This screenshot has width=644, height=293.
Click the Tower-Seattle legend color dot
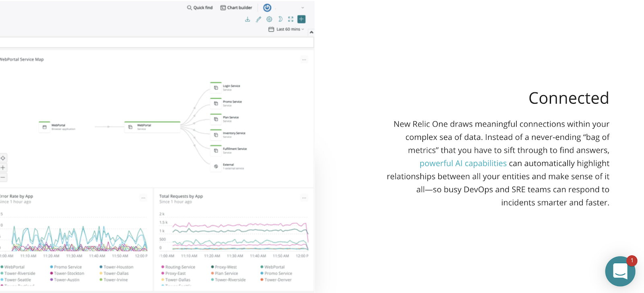[x=2, y=280]
